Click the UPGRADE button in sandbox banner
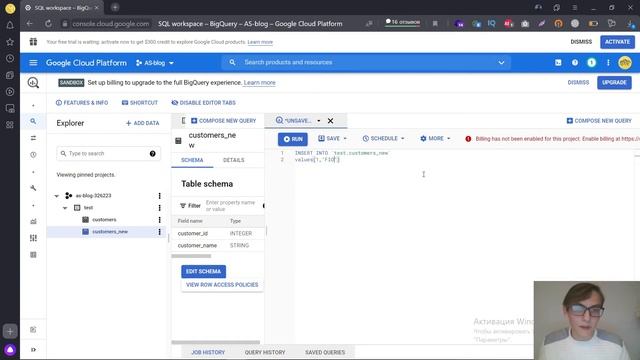This screenshot has width=640, height=360. coord(614,82)
